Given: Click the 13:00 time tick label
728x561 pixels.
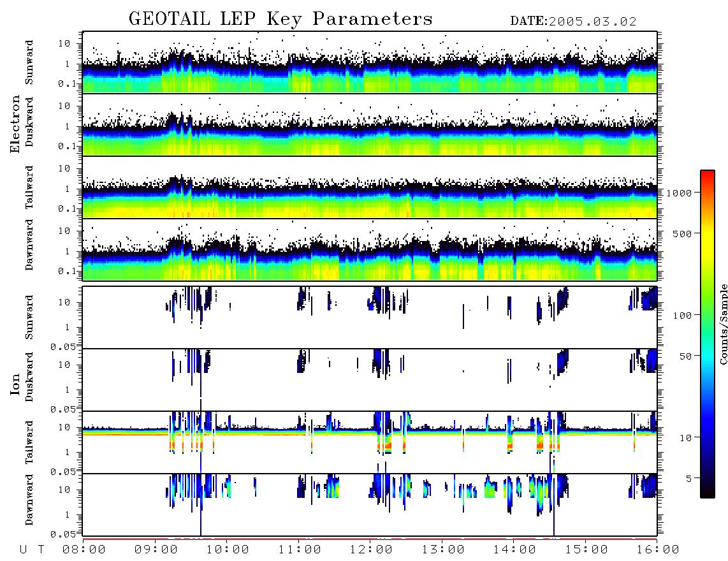Looking at the screenshot, I should (x=443, y=550).
